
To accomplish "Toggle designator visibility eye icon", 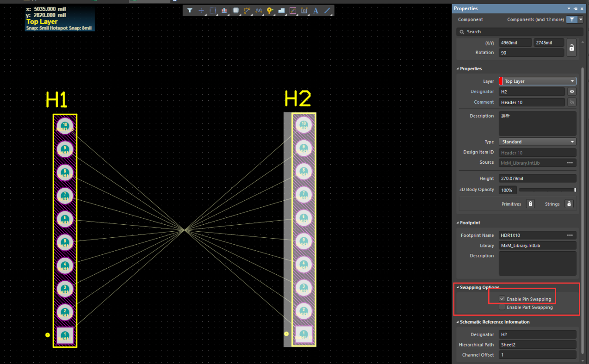I will point(572,92).
